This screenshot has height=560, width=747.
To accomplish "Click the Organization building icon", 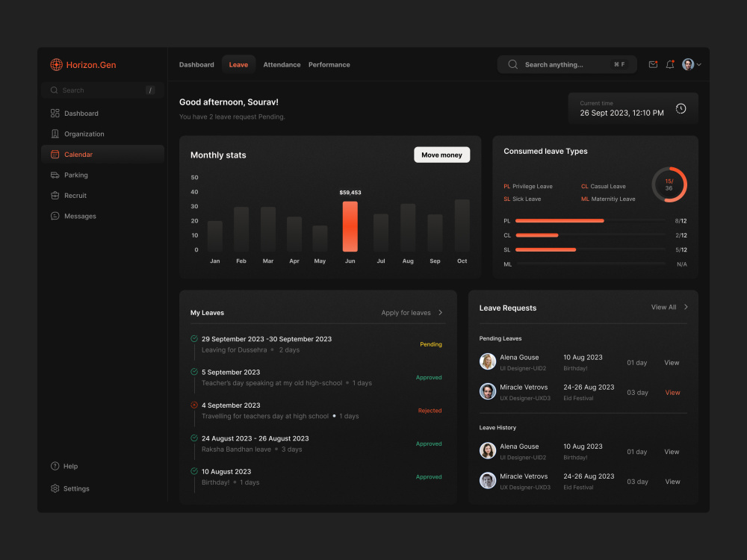I will pyautogui.click(x=55, y=134).
